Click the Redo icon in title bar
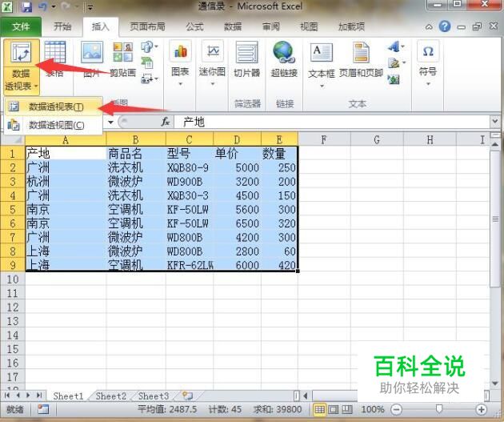 (x=66, y=6)
